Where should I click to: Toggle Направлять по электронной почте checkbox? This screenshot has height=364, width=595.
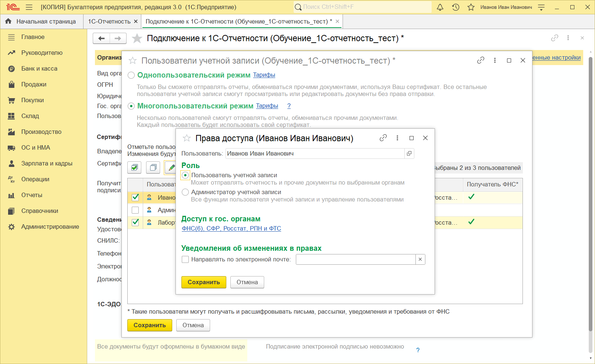click(185, 260)
